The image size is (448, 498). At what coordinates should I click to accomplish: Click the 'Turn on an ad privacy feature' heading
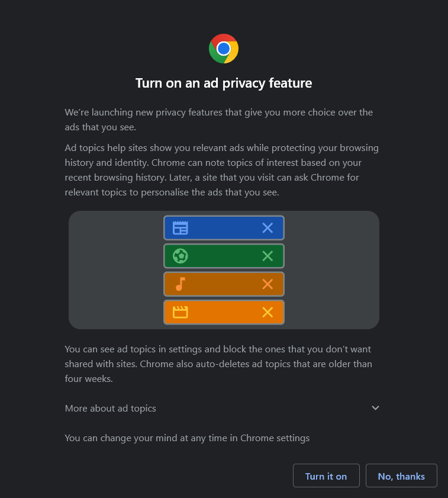pos(224,83)
